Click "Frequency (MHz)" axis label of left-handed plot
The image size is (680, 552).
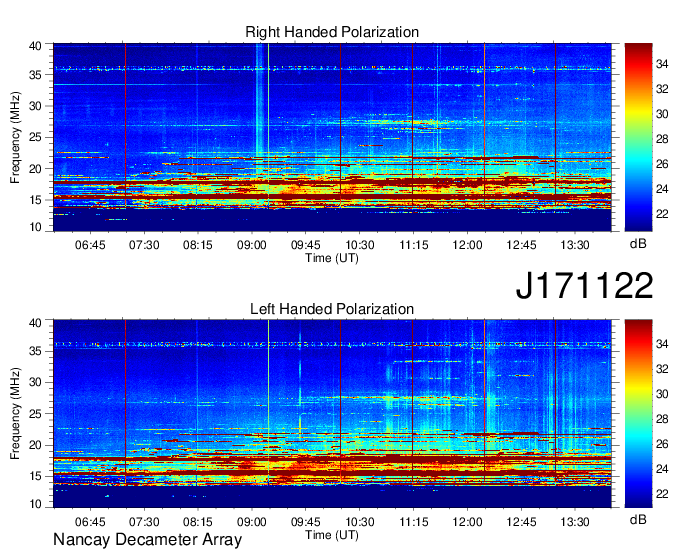coord(15,414)
